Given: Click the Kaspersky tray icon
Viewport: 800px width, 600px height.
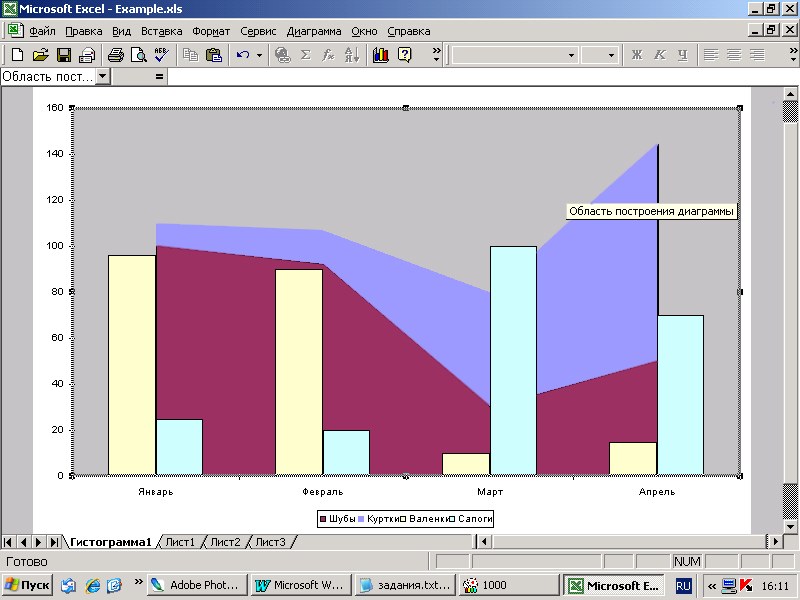Looking at the screenshot, I should point(746,585).
